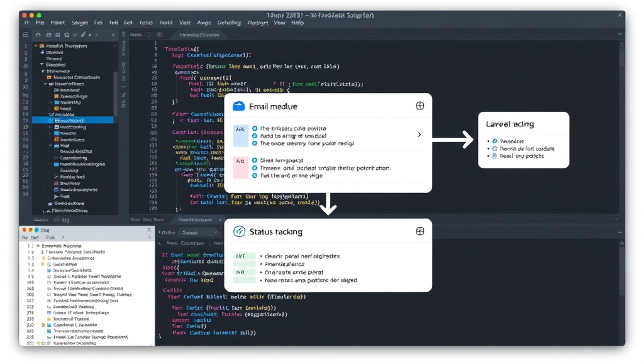Click the pen-like icon in the top toolbar
The image size is (644, 362).
point(83,35)
